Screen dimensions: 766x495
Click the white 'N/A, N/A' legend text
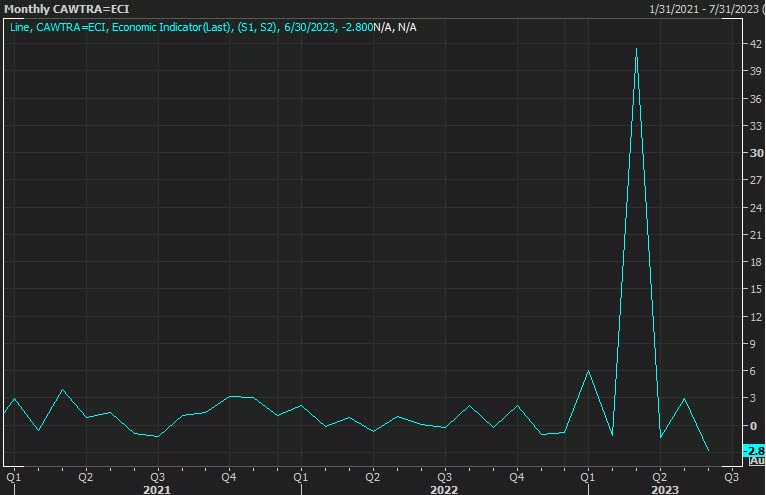click(x=395, y=27)
